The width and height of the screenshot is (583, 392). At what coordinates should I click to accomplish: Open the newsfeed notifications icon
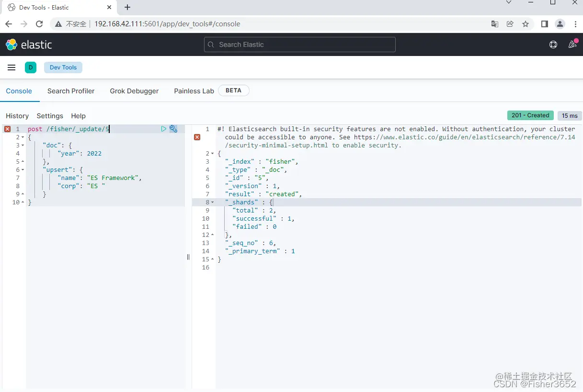tap(572, 44)
